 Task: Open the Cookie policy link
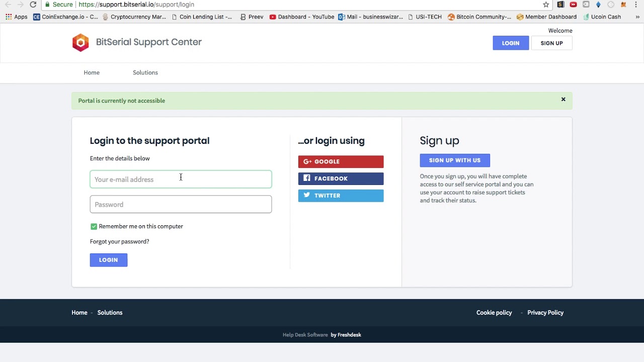pyautogui.click(x=494, y=313)
